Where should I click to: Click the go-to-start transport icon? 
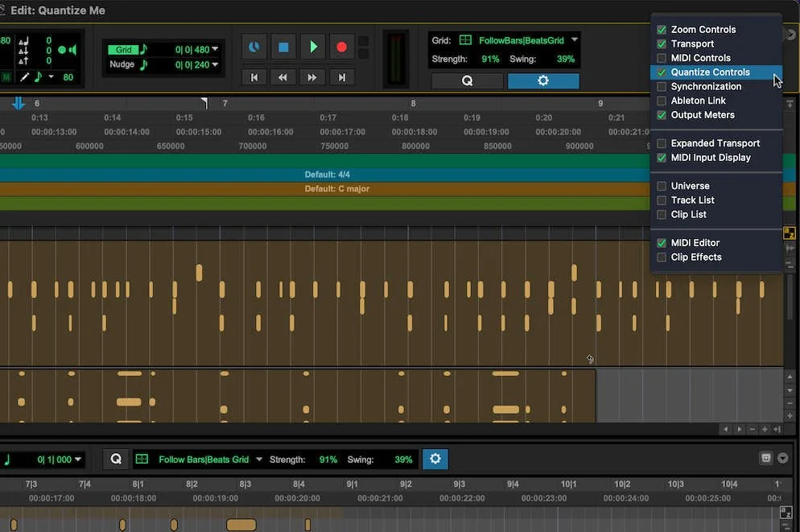pyautogui.click(x=254, y=77)
